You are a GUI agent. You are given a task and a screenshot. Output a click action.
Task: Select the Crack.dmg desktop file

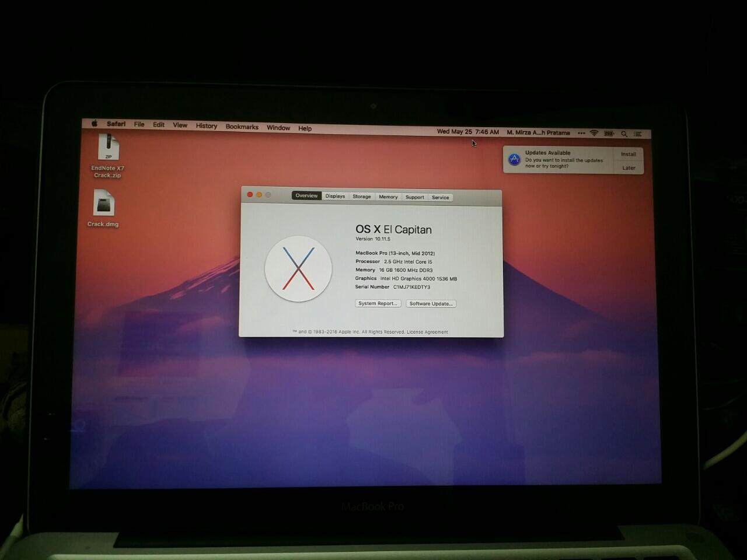[x=103, y=209]
